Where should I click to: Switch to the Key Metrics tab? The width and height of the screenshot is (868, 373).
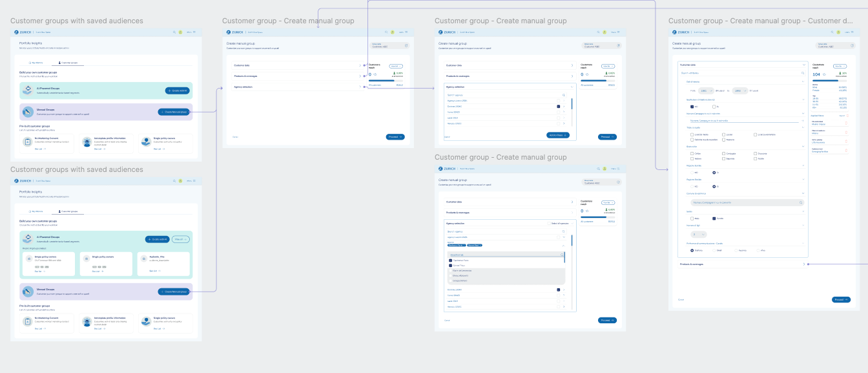36,62
